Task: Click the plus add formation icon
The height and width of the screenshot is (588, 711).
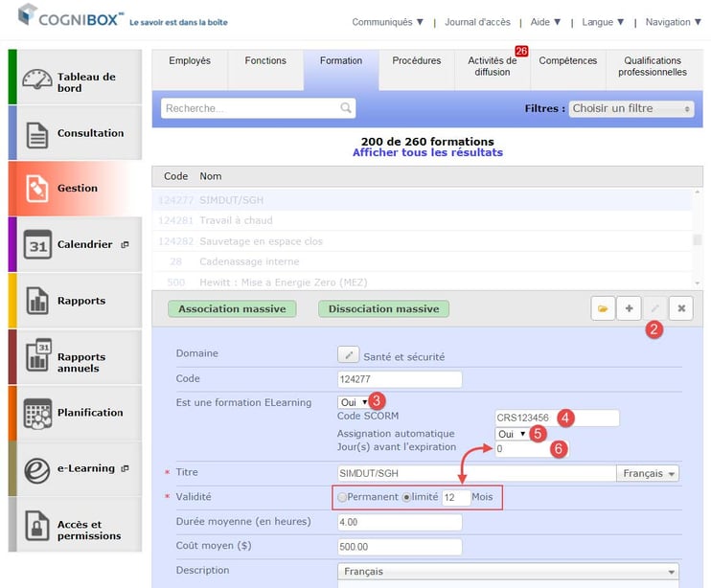Action: 629,308
